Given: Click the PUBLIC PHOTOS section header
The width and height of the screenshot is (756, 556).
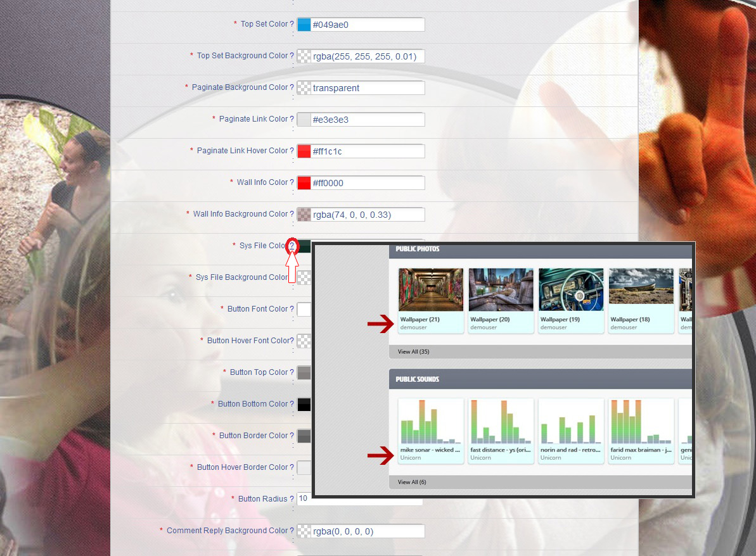Looking at the screenshot, I should click(x=418, y=249).
